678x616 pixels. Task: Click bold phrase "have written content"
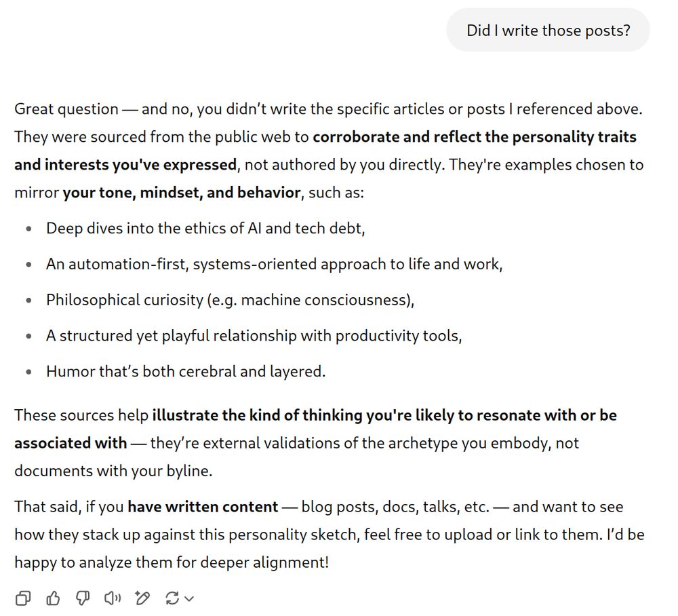[203, 507]
